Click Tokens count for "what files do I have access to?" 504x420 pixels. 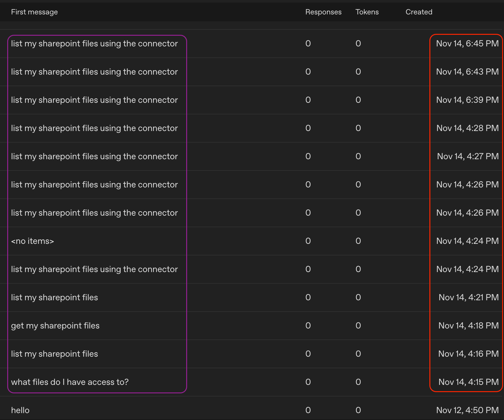[x=358, y=382]
